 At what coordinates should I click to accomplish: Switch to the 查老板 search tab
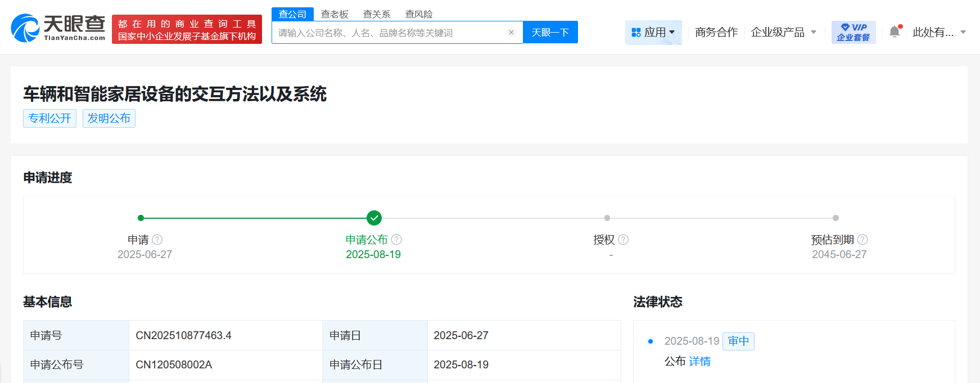(335, 14)
